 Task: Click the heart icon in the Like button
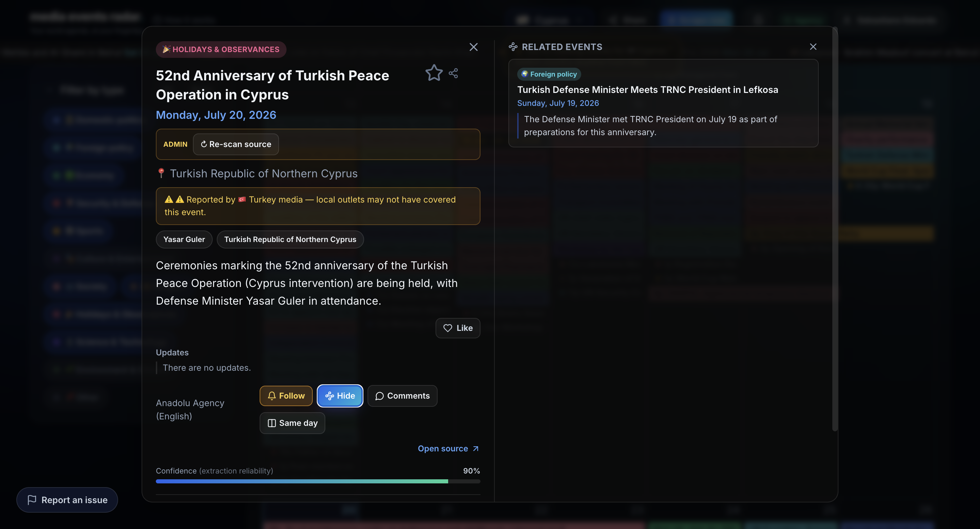[448, 328]
